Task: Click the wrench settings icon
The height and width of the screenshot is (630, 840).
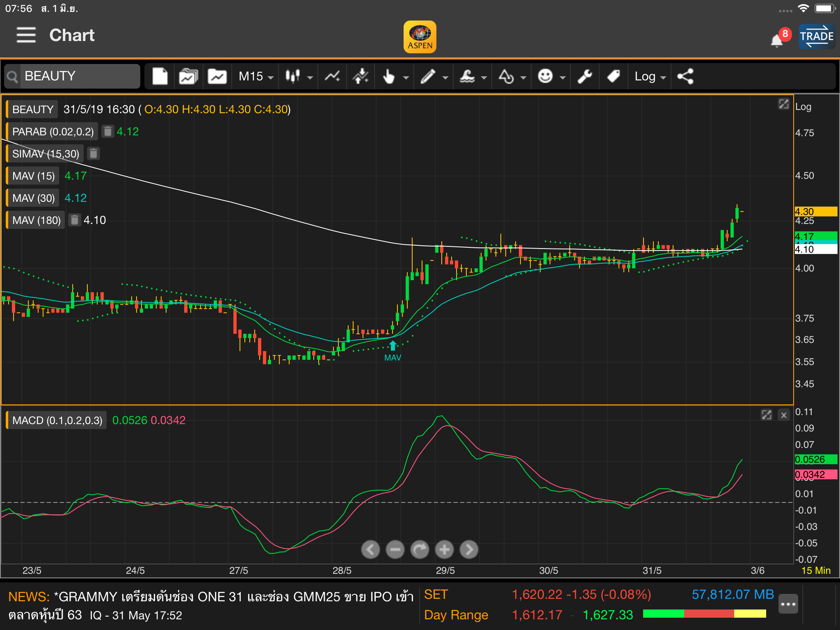Action: [584, 76]
